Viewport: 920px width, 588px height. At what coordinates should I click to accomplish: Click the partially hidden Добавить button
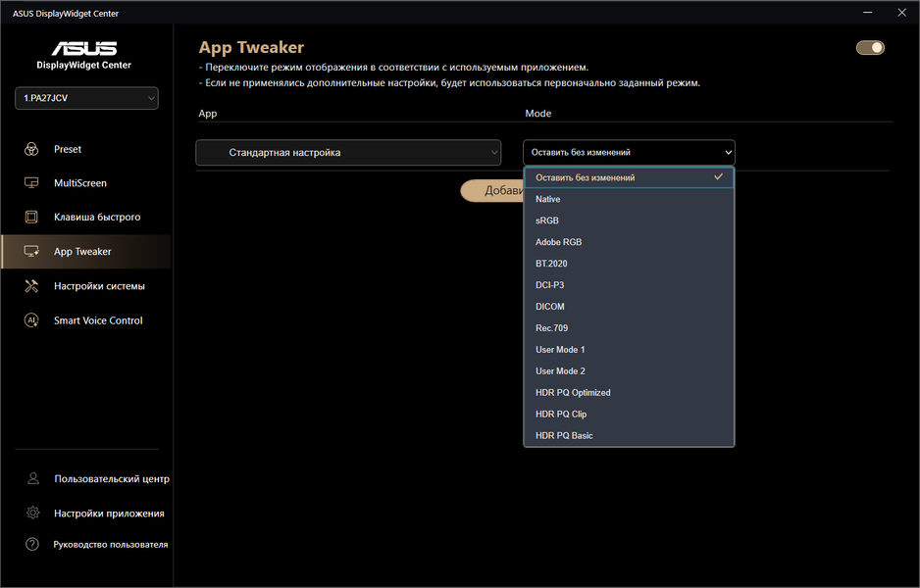click(x=492, y=190)
